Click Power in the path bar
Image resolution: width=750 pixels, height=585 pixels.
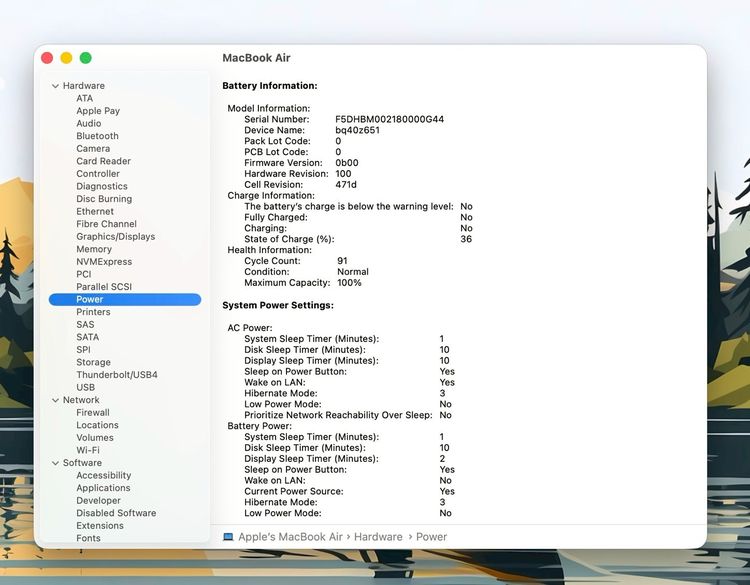tap(431, 537)
